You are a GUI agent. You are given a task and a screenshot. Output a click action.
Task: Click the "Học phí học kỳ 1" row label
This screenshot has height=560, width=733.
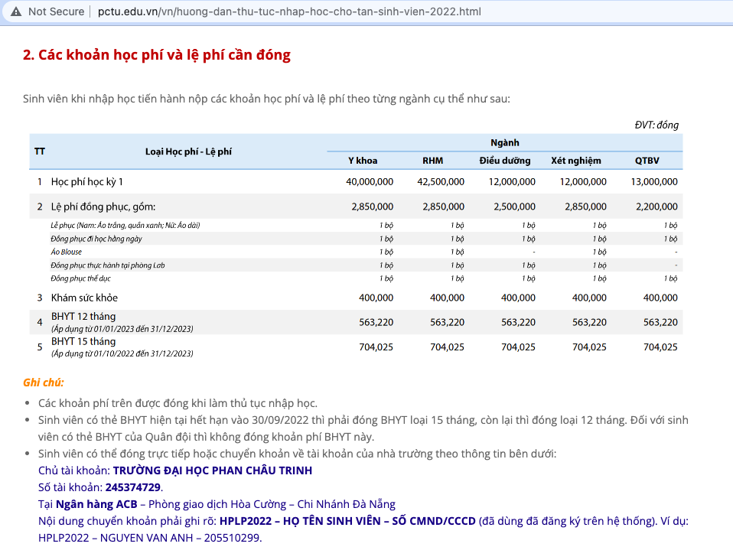pyautogui.click(x=86, y=181)
